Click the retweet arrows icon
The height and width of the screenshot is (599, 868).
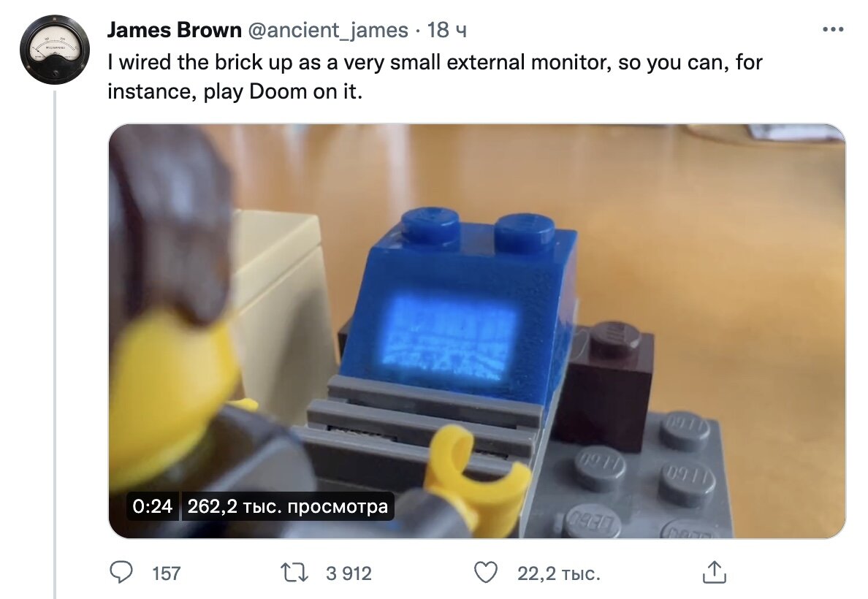294,573
